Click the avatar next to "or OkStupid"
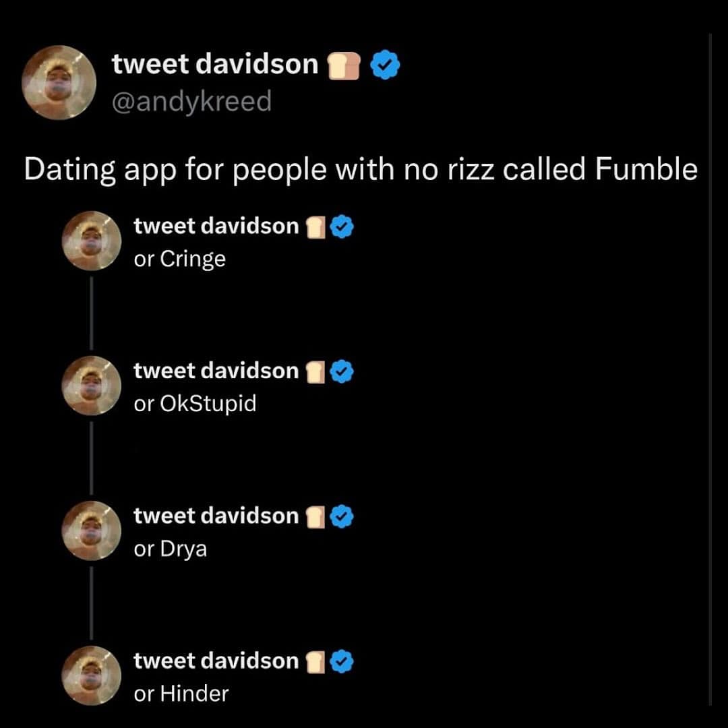Screen dimensions: 728x728 click(92, 386)
